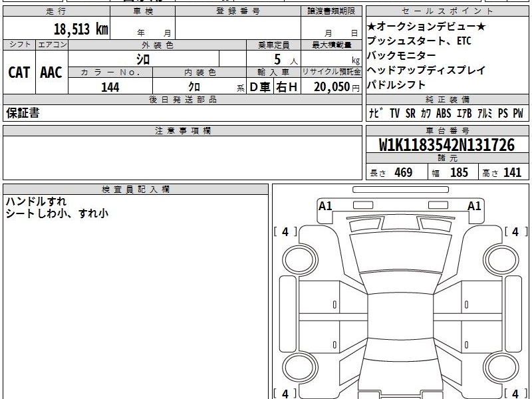This screenshot has height=399, width=532.
Task: Click the 18,513 km mileage value
Action: coord(80,29)
